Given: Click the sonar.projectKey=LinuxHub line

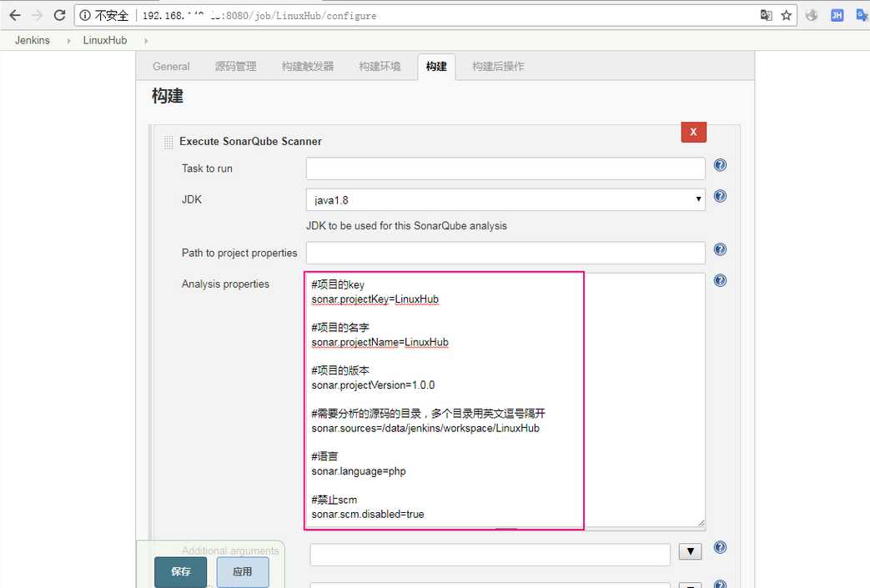Looking at the screenshot, I should (375, 299).
